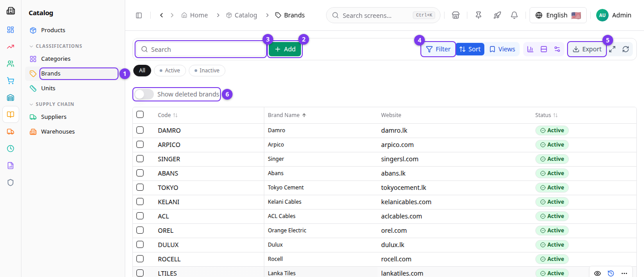Open the chart view icon

(x=530, y=49)
